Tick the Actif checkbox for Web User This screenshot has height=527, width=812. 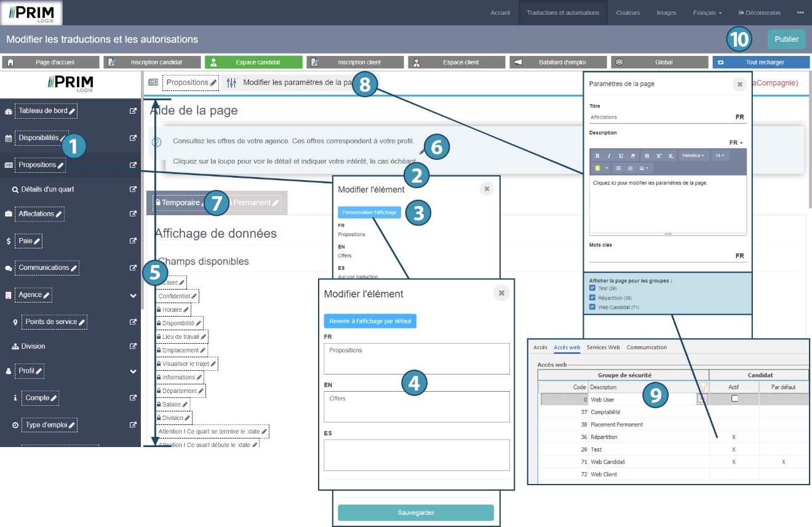pos(734,398)
